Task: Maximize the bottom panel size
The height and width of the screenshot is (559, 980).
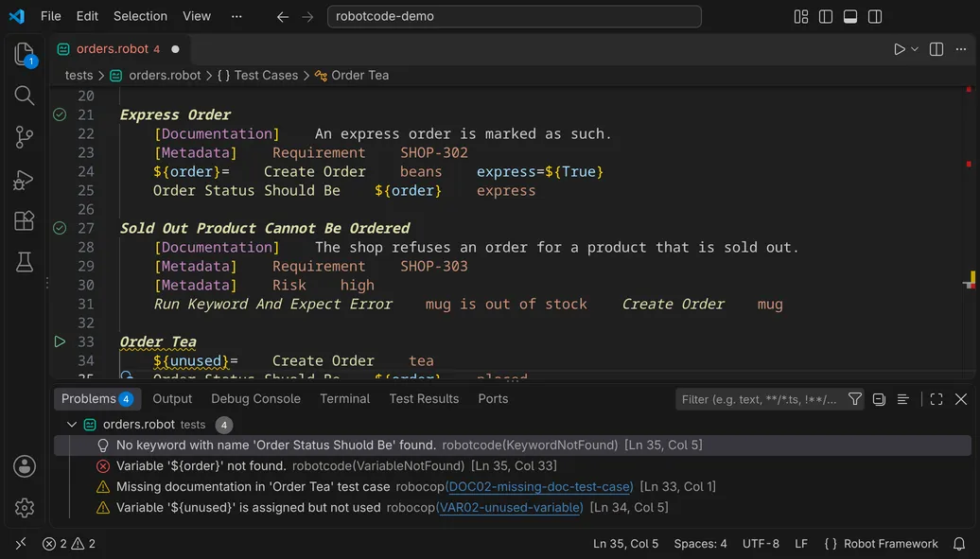Action: (x=936, y=399)
